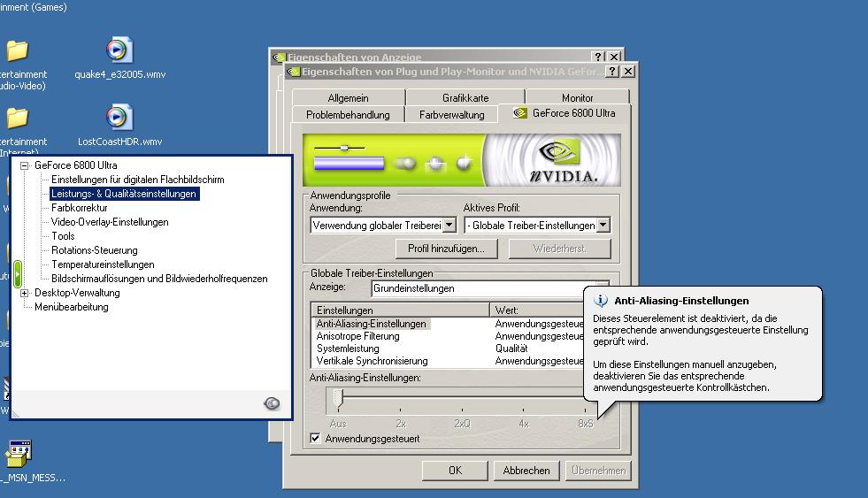
Task: Select the GeForce 6800 Ultra tab
Action: 565,113
